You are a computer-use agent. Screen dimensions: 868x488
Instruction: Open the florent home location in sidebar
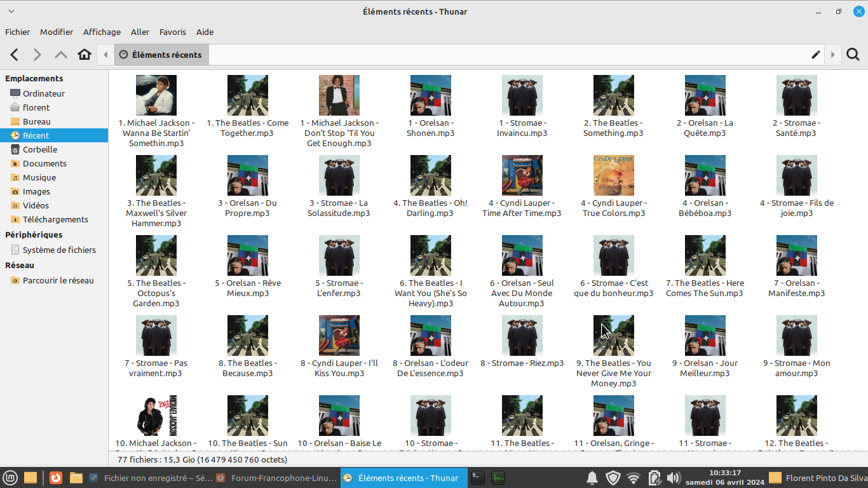click(x=54, y=107)
